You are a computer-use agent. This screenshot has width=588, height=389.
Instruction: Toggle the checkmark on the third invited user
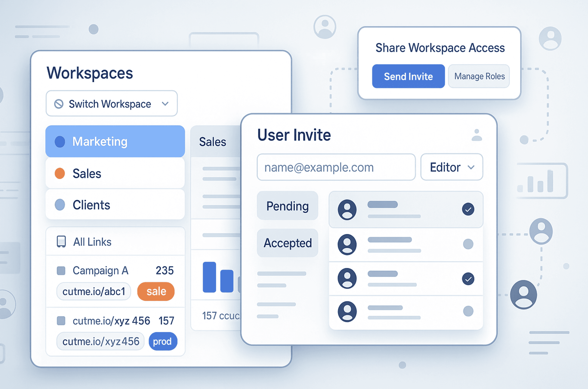coord(468,279)
